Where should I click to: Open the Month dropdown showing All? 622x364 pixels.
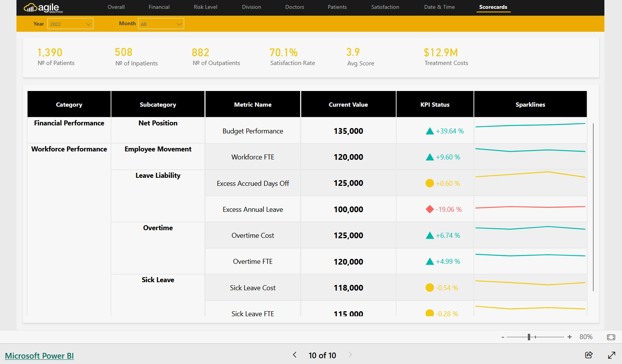[161, 24]
